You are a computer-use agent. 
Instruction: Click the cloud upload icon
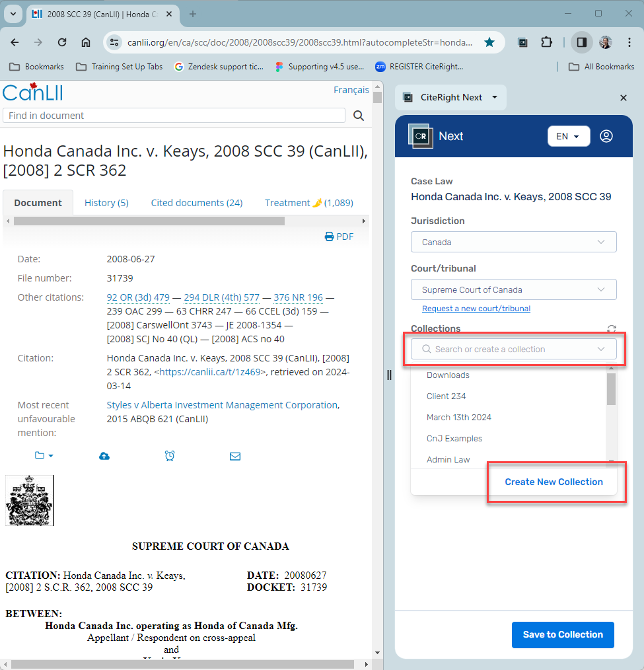(104, 456)
